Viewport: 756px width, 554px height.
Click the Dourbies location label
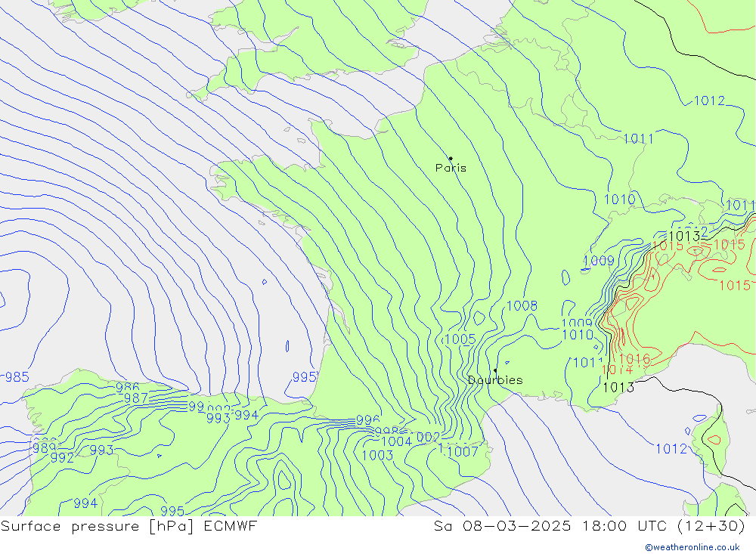495,380
